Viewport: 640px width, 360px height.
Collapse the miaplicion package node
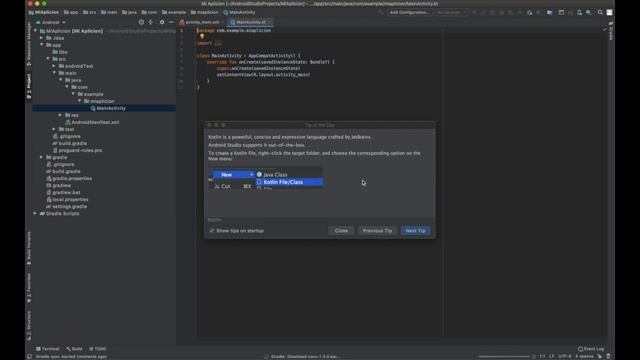pyautogui.click(x=80, y=101)
